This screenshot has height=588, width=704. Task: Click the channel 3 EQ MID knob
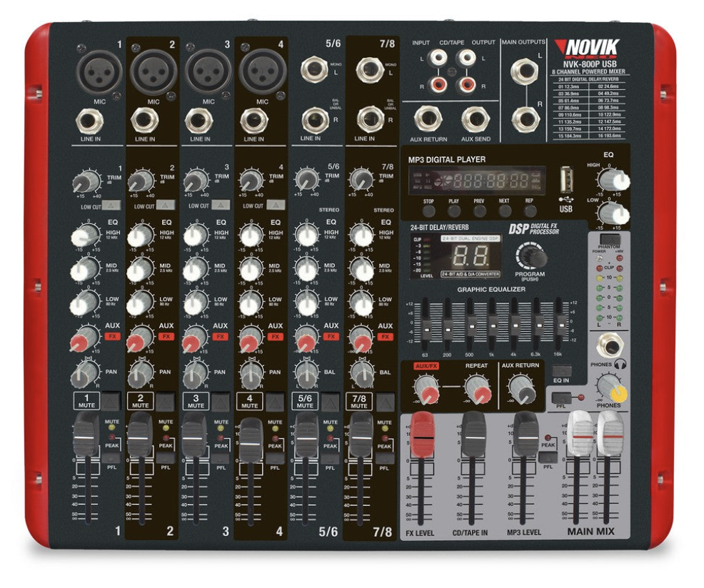tap(196, 269)
